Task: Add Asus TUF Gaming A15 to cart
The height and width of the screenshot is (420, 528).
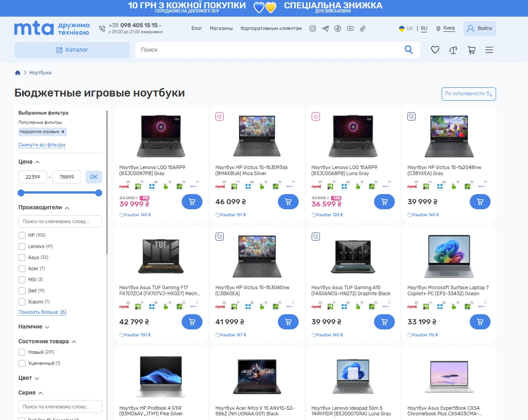Action: [x=384, y=322]
